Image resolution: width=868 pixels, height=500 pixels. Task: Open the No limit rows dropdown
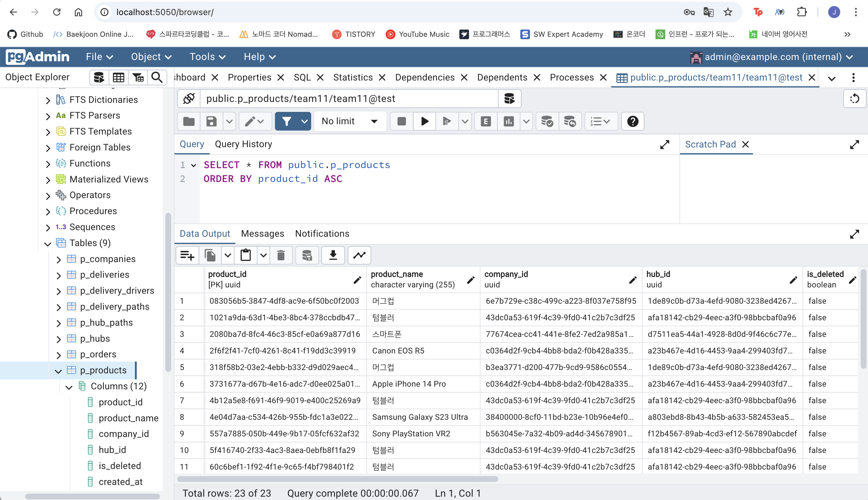(x=350, y=121)
